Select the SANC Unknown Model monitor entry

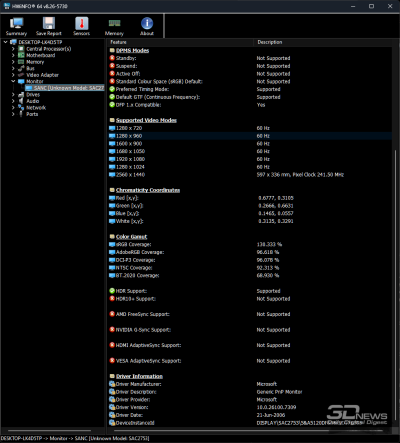(x=65, y=88)
